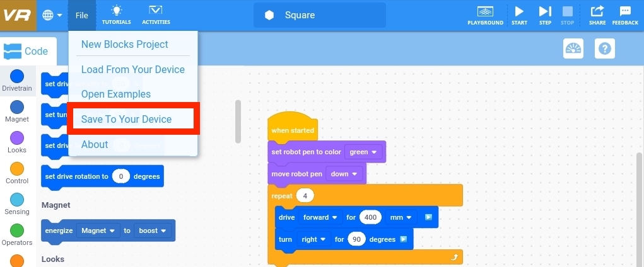This screenshot has width=644, height=267.
Task: Click the workspace vertical scrollbar
Action: click(640, 209)
